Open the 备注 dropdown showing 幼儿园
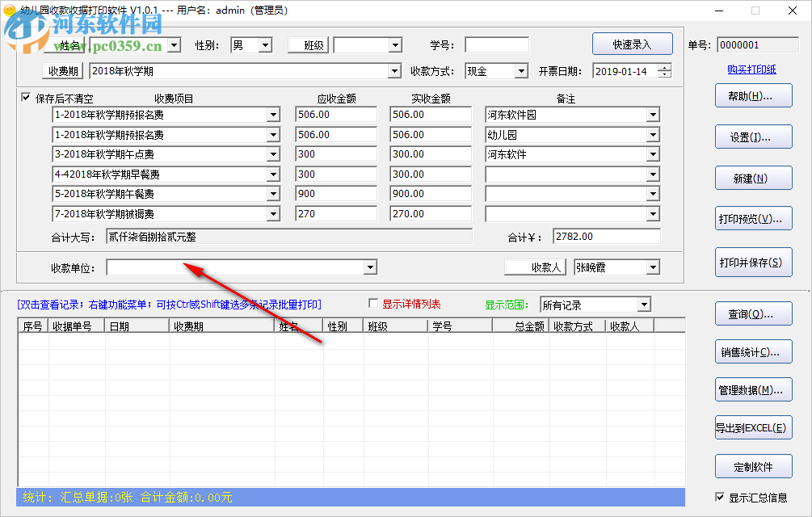The width and height of the screenshot is (812, 517). tap(653, 135)
